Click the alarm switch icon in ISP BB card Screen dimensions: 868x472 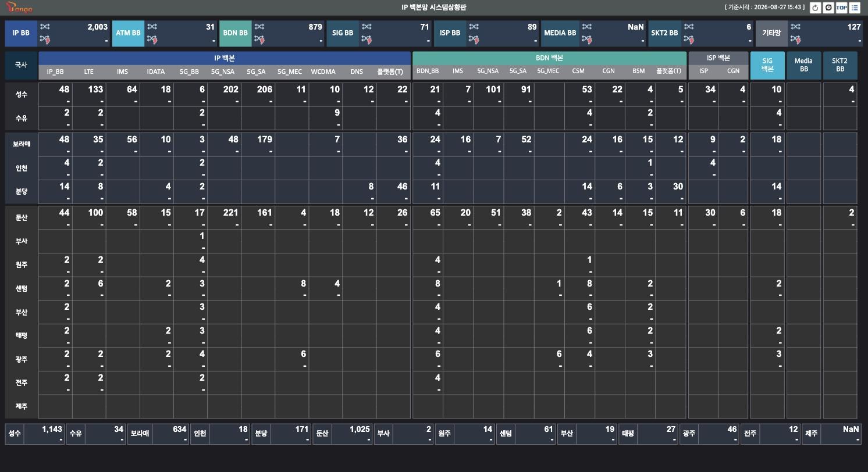(x=474, y=40)
